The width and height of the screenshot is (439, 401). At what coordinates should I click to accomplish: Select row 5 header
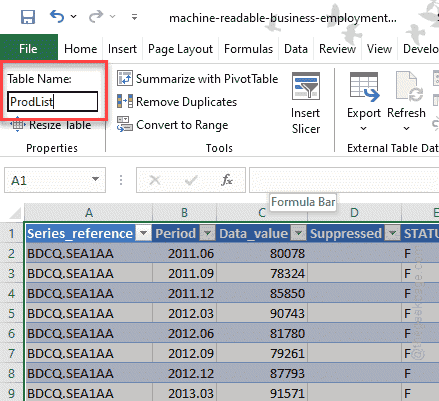pos(12,313)
